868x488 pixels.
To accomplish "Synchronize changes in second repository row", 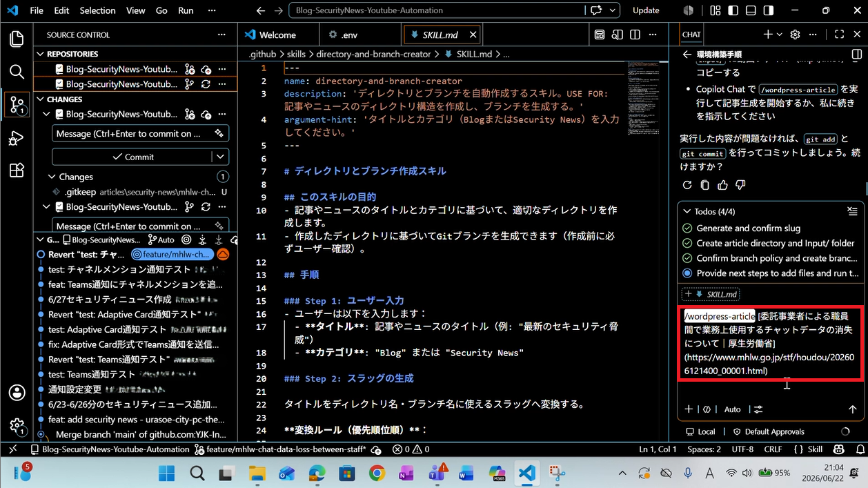I will (206, 84).
